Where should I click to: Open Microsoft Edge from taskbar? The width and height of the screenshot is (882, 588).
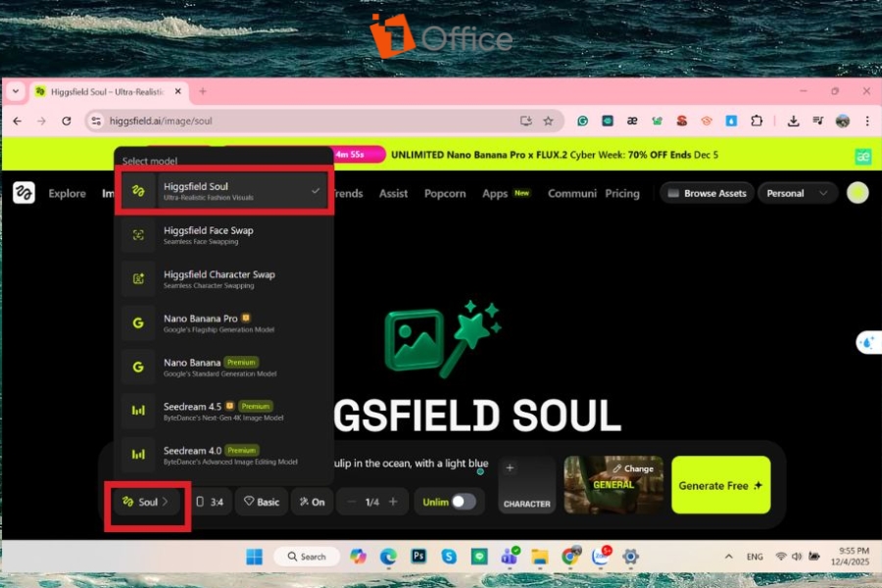point(388,557)
